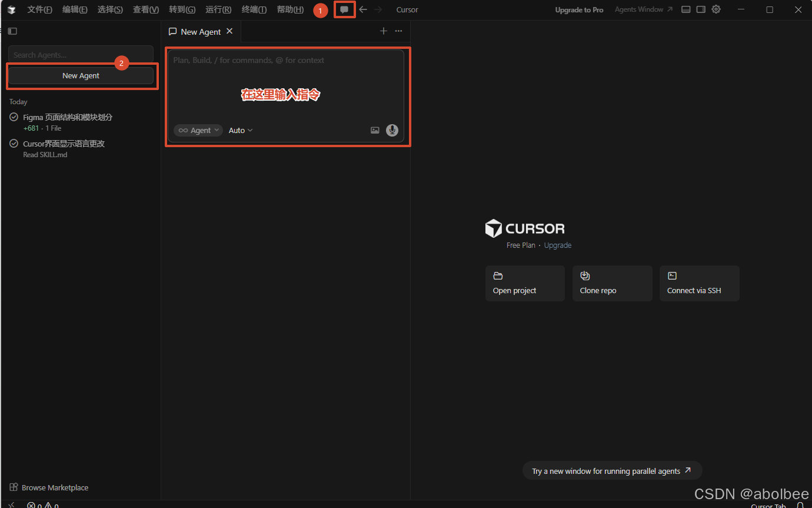Click the remote window icon in status bar

click(11, 505)
